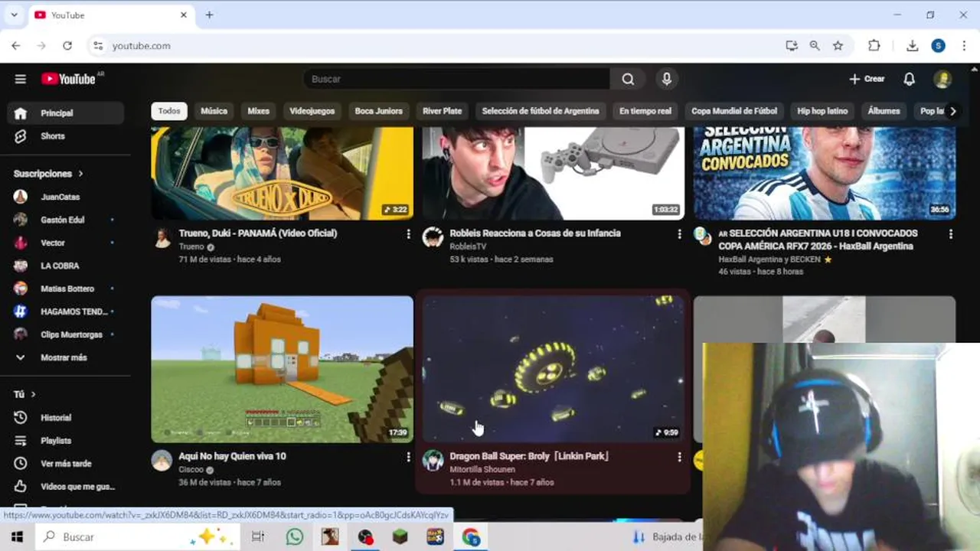This screenshot has height=551, width=980.
Task: Open Matias Bottero subscription
Action: click(66, 289)
